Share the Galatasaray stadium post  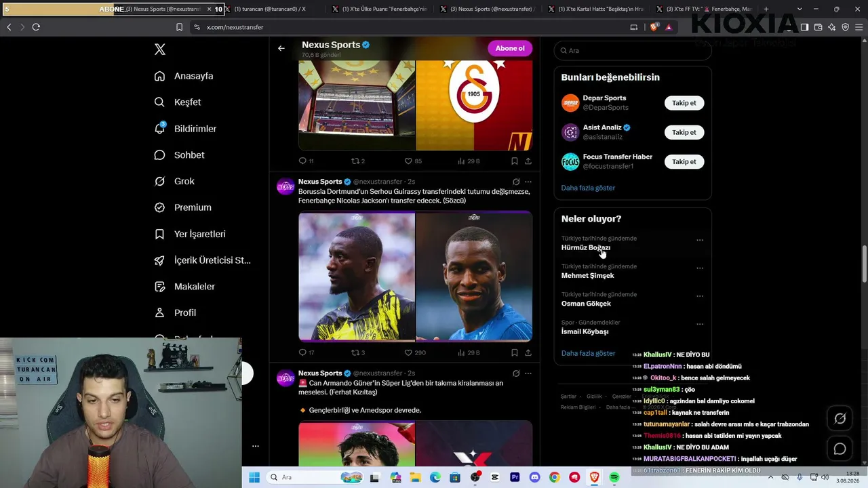(x=528, y=161)
